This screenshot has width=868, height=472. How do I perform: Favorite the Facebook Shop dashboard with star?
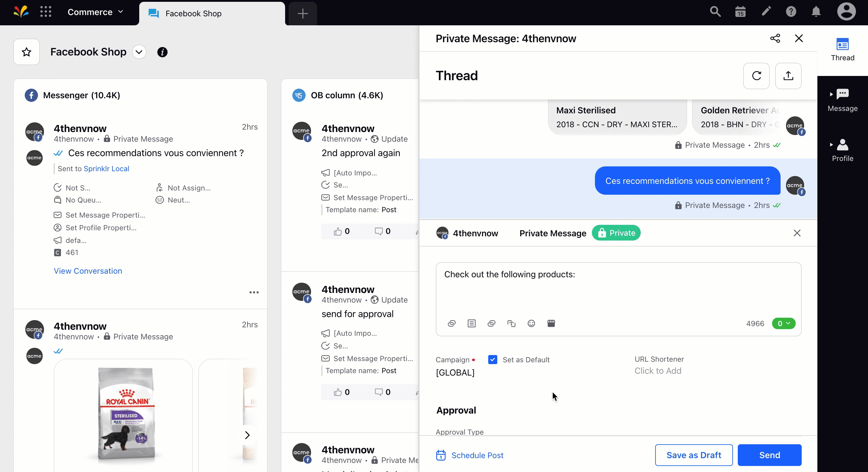[x=27, y=52]
